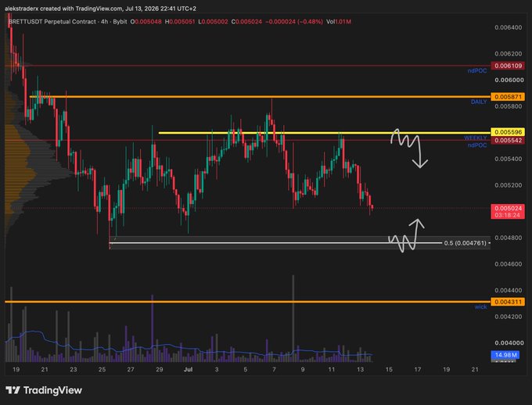The image size is (532, 405).
Task: Click price axis value 0.004200
Action: (x=509, y=317)
